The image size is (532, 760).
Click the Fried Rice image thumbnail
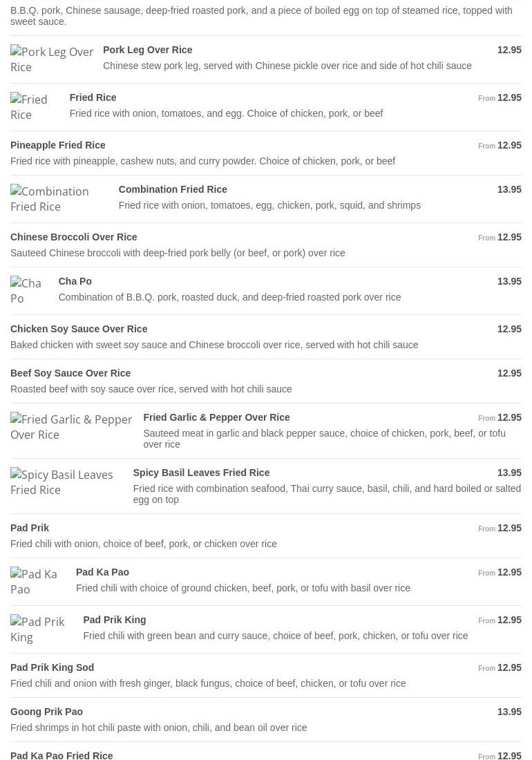point(35,107)
